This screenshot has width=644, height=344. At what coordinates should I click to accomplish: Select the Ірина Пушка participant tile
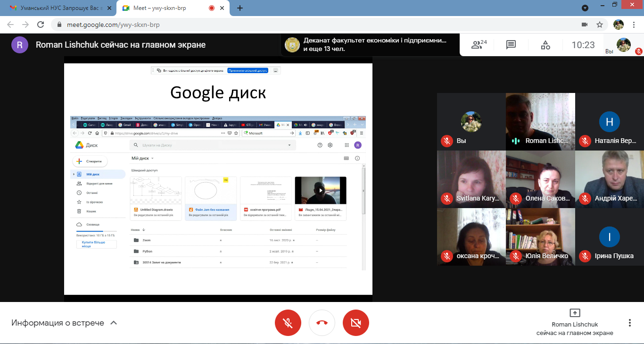tap(610, 237)
